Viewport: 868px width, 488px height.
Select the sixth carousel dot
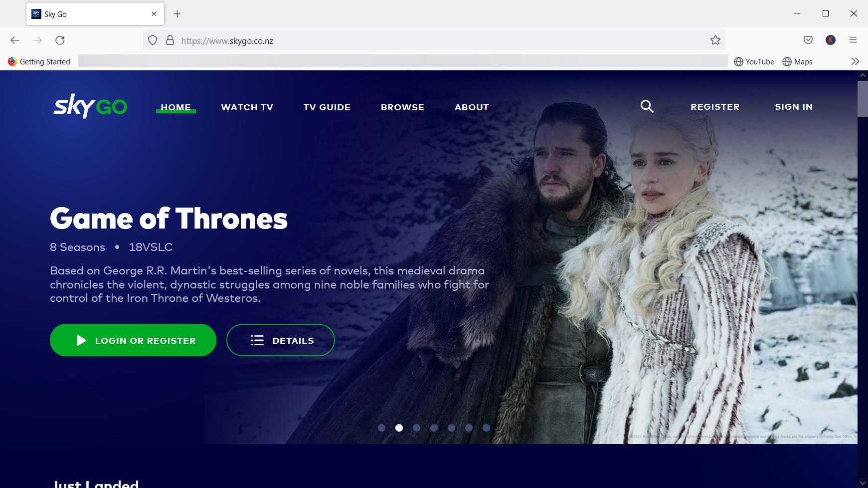coord(469,428)
